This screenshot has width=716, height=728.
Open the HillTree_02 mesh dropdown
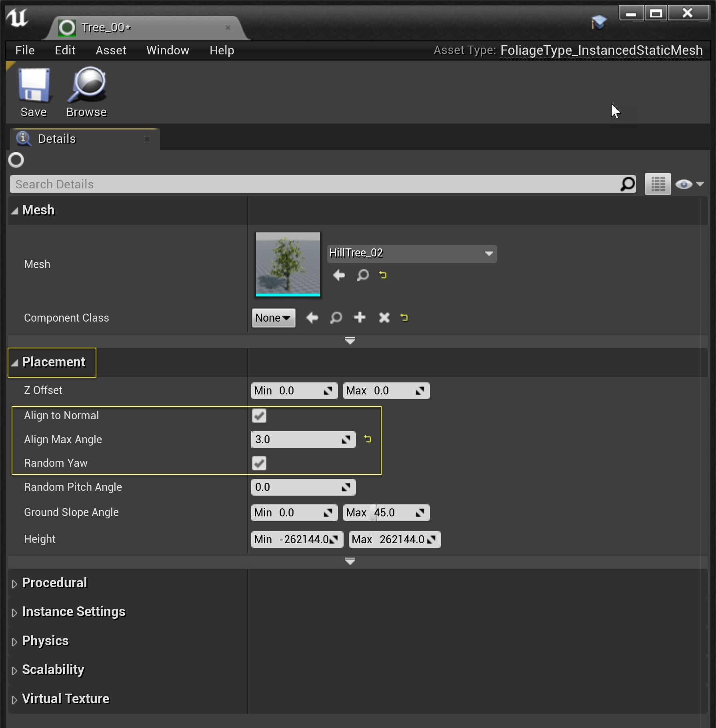click(412, 253)
